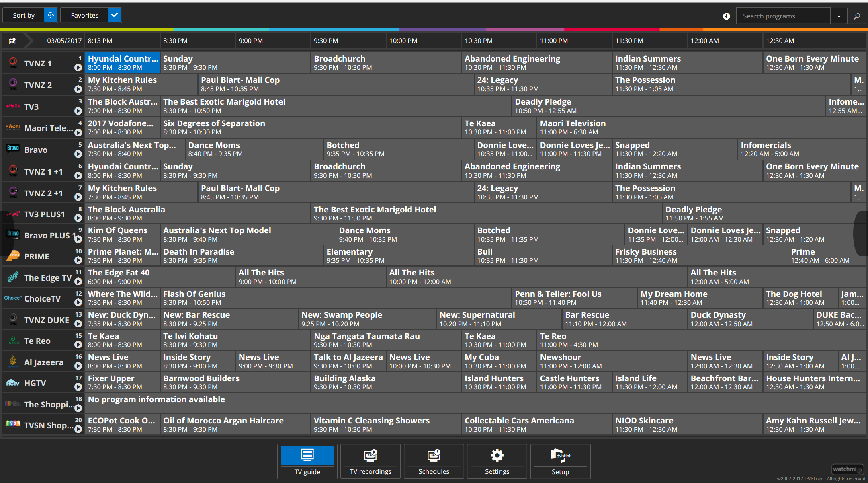Follow the DVBLogic copyright link
The width and height of the screenshot is (868, 483).
814,479
